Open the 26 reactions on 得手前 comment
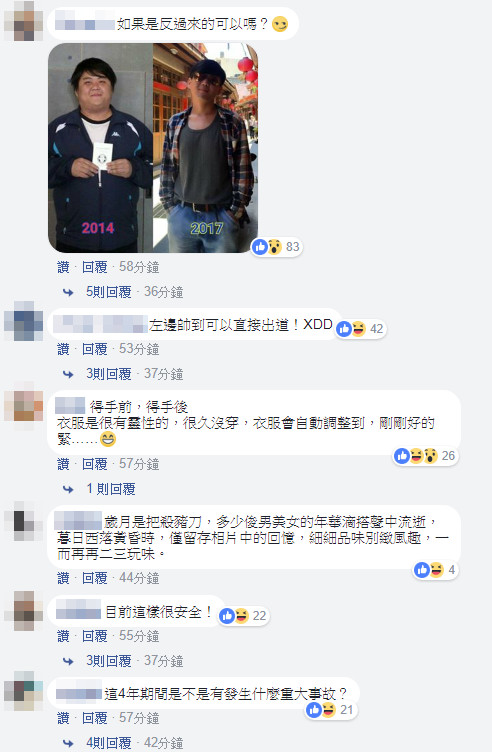 425,456
